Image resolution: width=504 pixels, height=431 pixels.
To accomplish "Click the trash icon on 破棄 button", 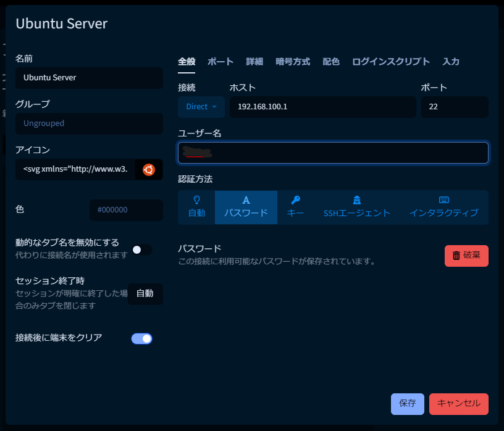I will click(458, 256).
